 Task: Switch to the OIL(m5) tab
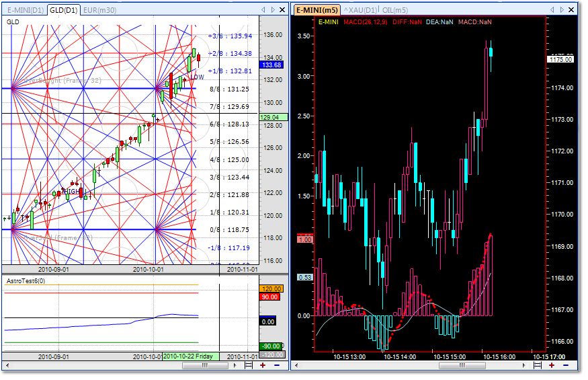coord(395,10)
